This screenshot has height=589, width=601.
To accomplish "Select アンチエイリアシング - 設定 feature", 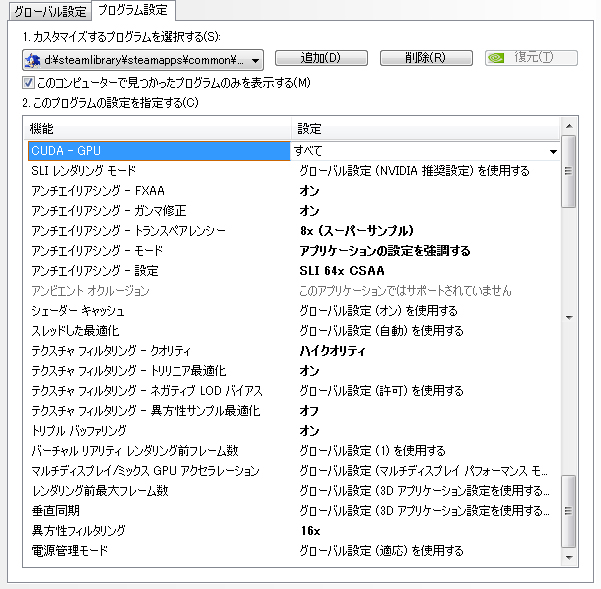I will 95,271.
